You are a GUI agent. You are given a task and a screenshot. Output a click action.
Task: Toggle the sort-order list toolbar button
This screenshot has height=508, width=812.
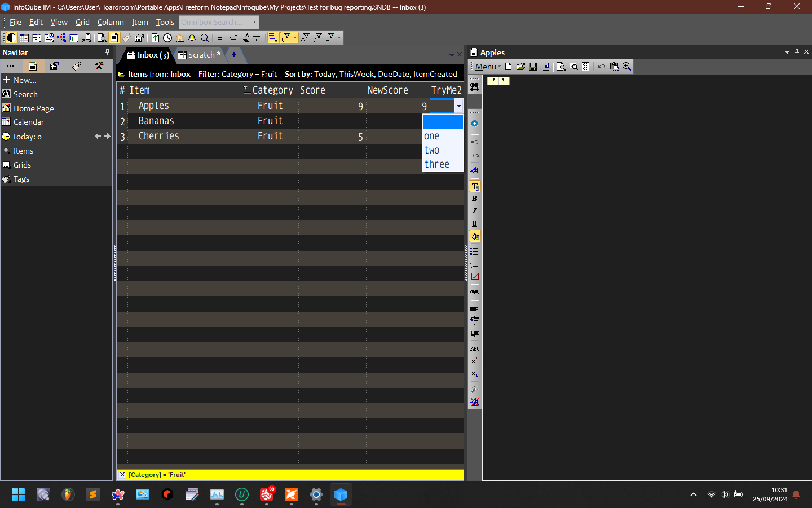click(x=273, y=38)
